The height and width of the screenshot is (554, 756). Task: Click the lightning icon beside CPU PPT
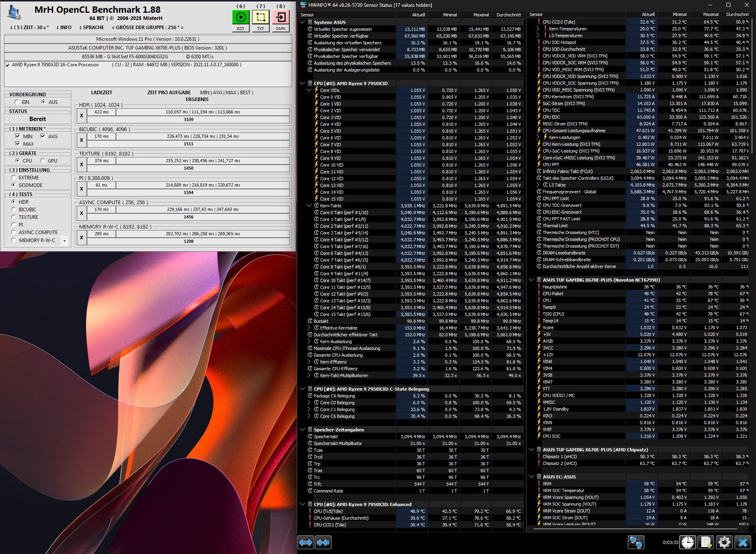tap(539, 165)
